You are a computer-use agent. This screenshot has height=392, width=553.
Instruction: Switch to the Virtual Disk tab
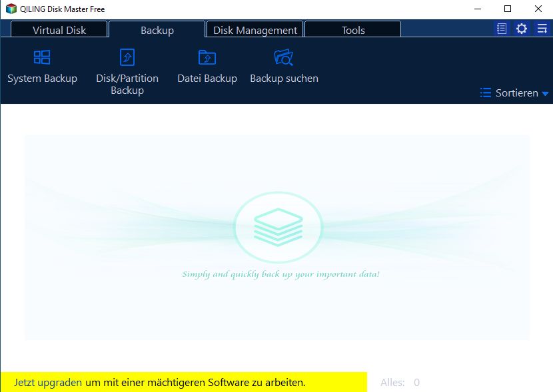click(59, 29)
